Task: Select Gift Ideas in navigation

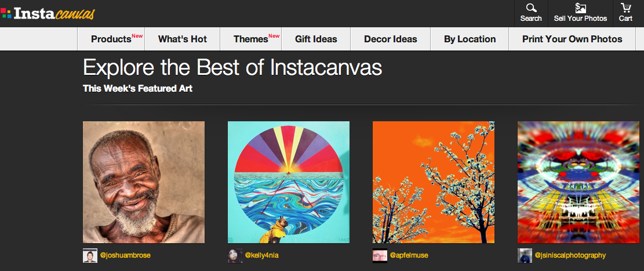Action: point(316,39)
